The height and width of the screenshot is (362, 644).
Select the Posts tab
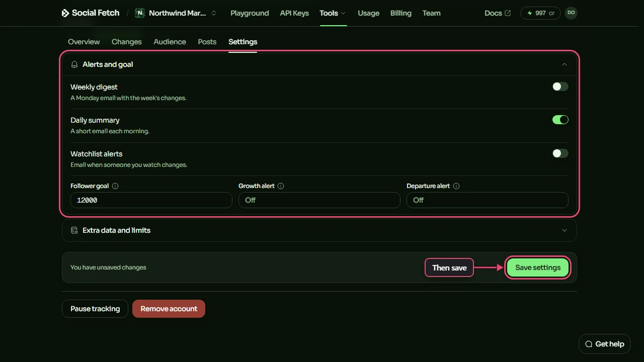(207, 42)
